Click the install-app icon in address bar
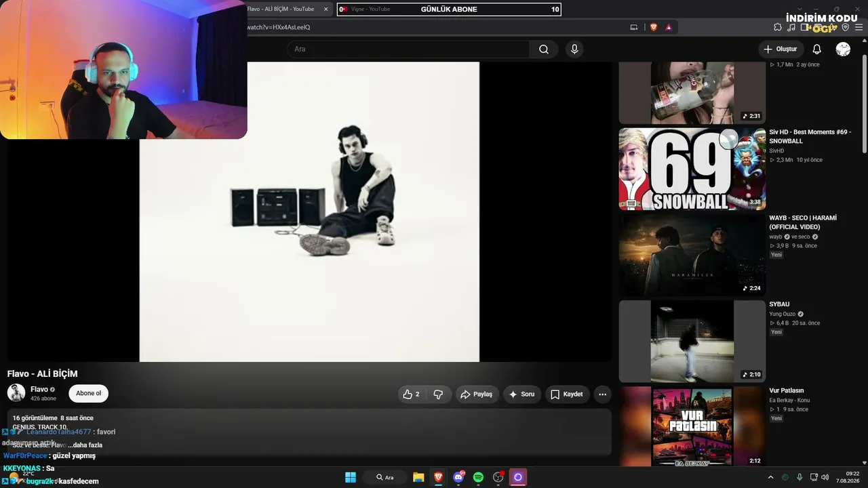 (634, 27)
